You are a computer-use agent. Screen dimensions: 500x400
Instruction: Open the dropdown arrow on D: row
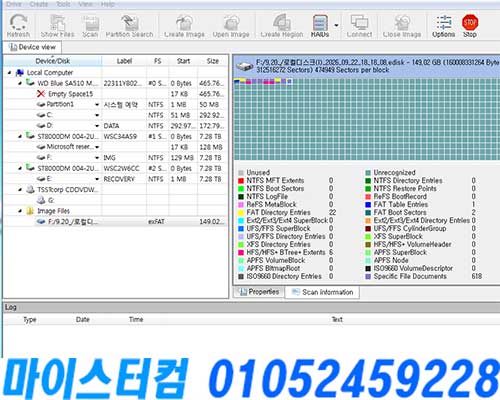[x=97, y=126]
